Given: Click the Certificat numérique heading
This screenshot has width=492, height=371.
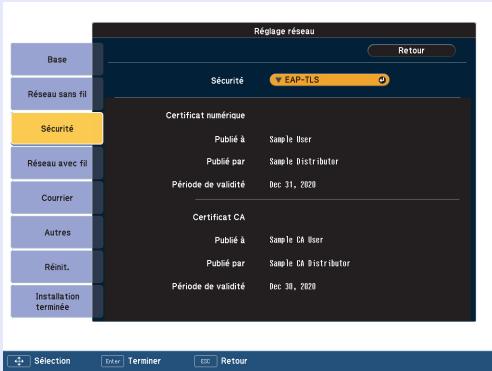Looking at the screenshot, I should pyautogui.click(x=205, y=115).
